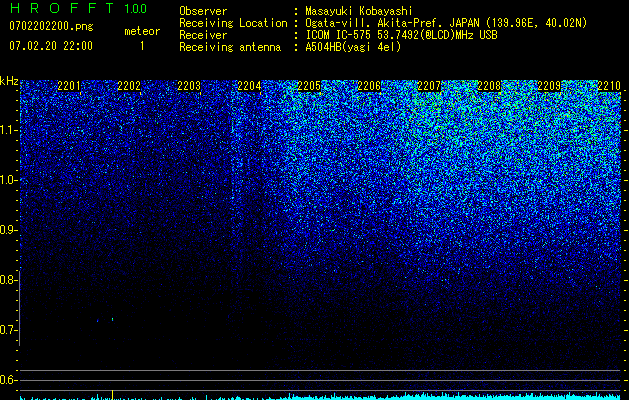Click the Receiver label
This screenshot has width=629, height=400.
[x=203, y=35]
